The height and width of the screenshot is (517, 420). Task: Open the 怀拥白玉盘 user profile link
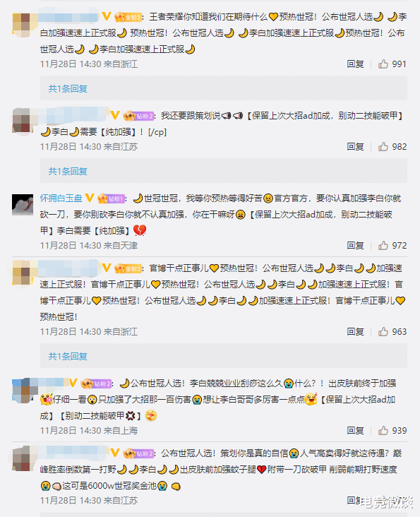[61, 198]
